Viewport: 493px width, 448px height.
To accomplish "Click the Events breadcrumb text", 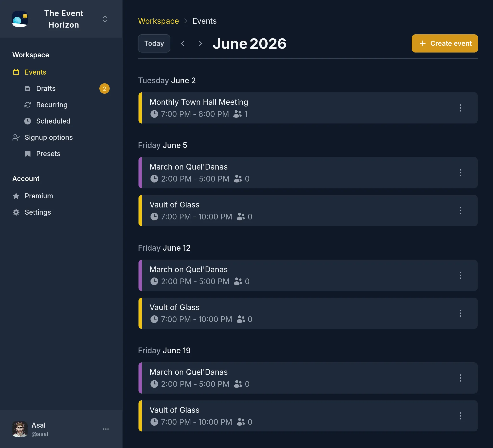I will coord(204,21).
